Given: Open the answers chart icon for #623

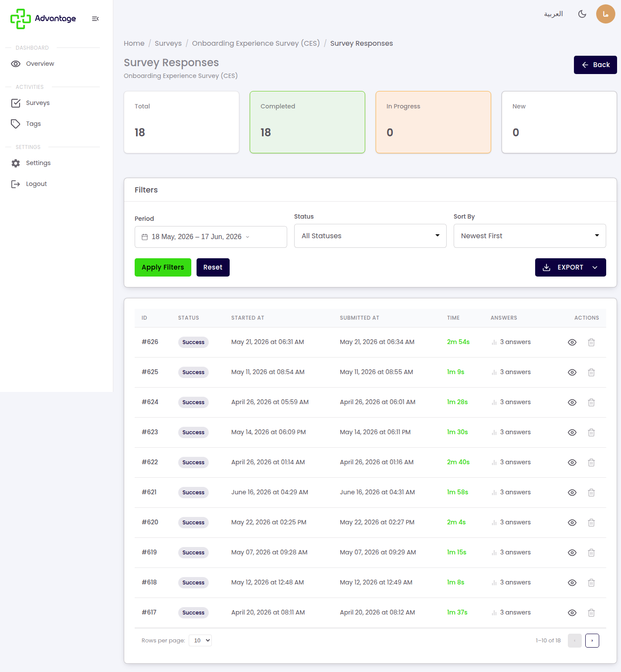Looking at the screenshot, I should tap(494, 432).
